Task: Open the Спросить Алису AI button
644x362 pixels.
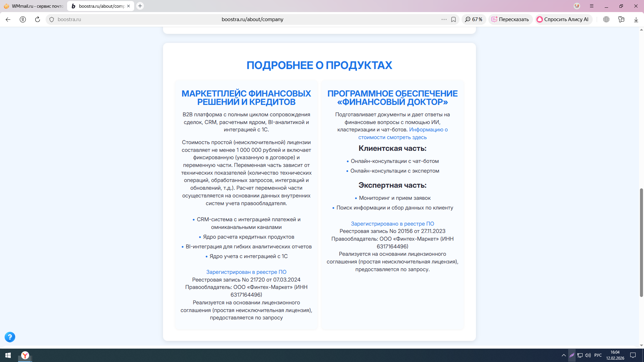Action: pyautogui.click(x=563, y=19)
